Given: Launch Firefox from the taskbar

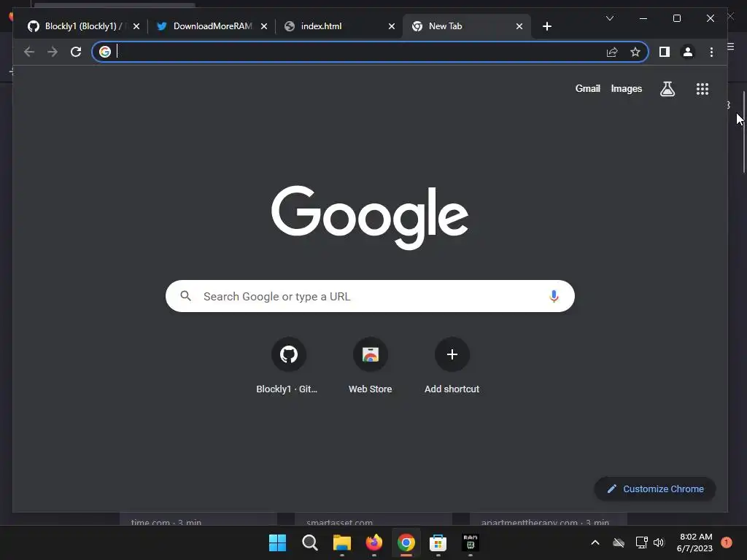Looking at the screenshot, I should (374, 542).
